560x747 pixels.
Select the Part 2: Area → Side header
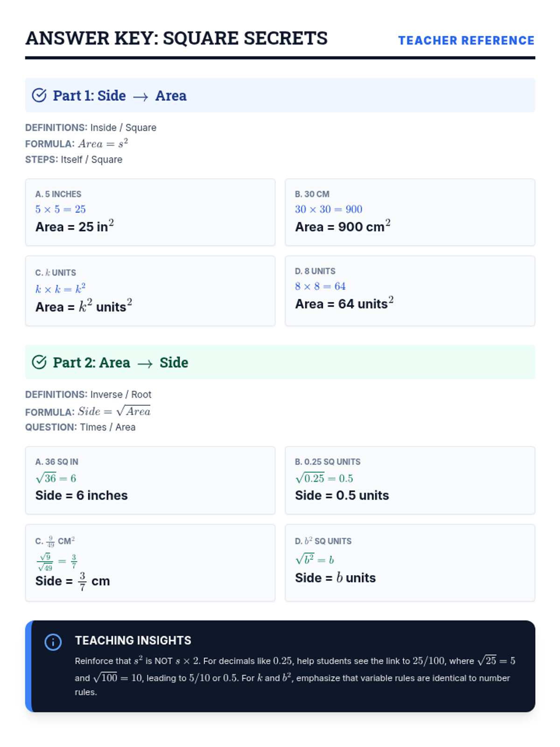280,362
